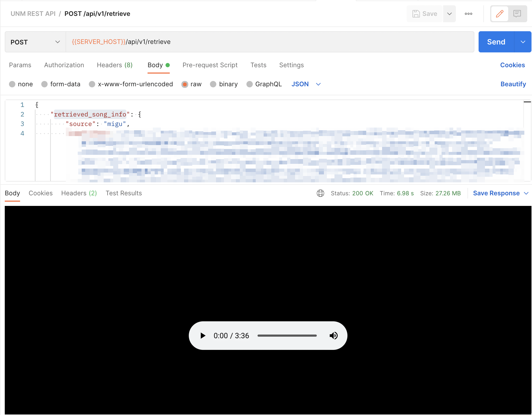This screenshot has height=415, width=532.
Task: Open the Save options dropdown arrow
Action: click(x=450, y=14)
